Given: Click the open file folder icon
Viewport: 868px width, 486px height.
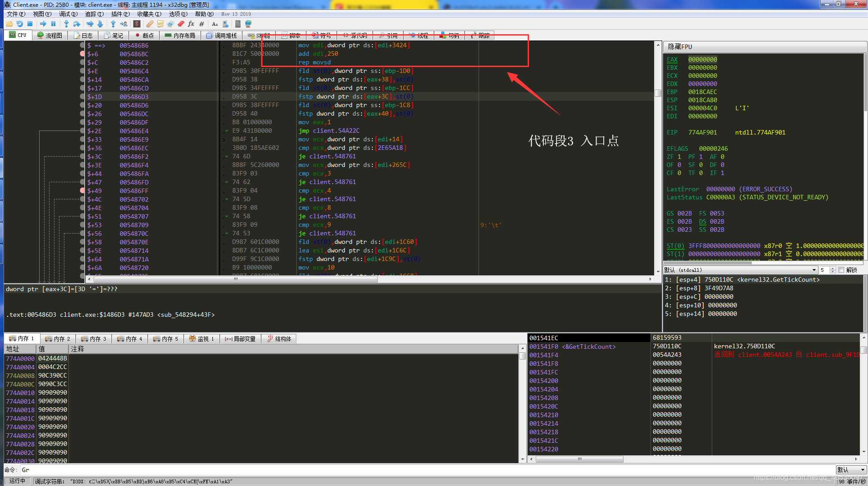Looking at the screenshot, I should (x=9, y=24).
